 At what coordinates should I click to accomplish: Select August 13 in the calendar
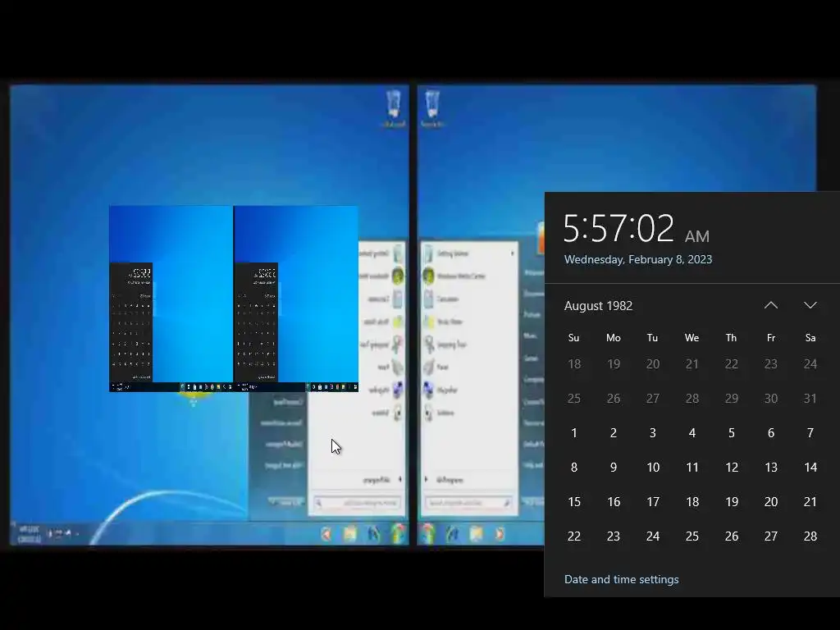771,467
